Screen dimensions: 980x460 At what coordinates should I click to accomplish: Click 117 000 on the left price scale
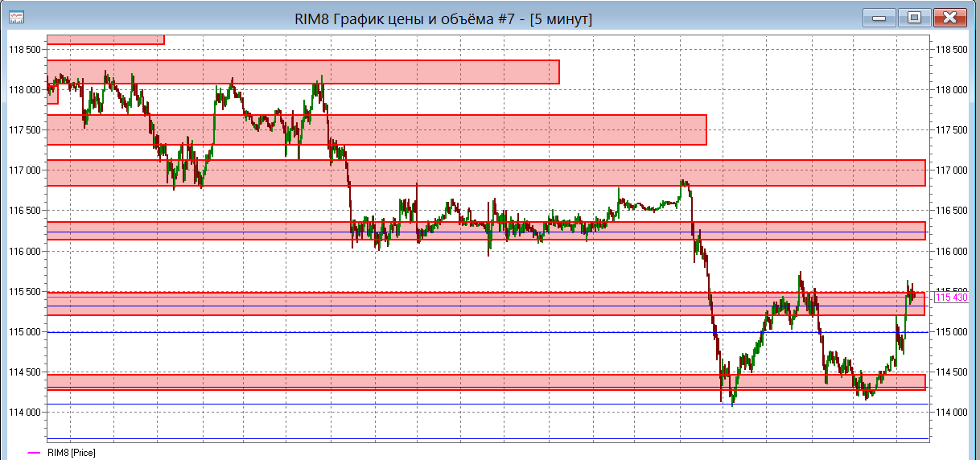[24, 170]
